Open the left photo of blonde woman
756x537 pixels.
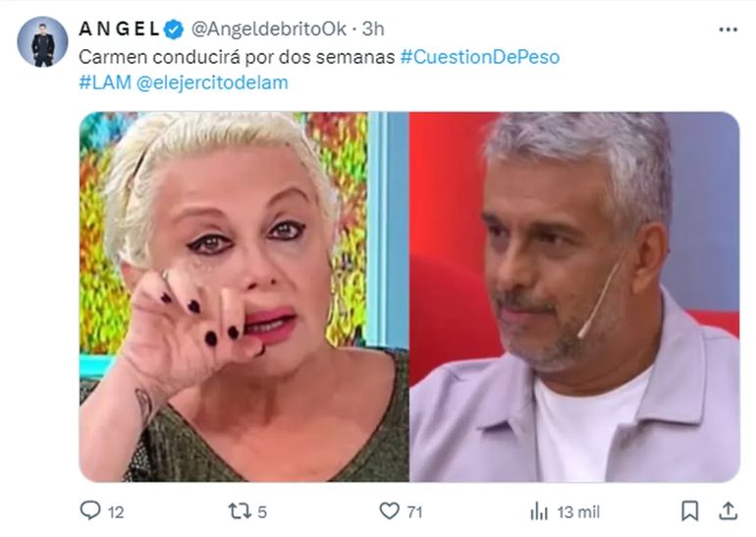point(243,296)
